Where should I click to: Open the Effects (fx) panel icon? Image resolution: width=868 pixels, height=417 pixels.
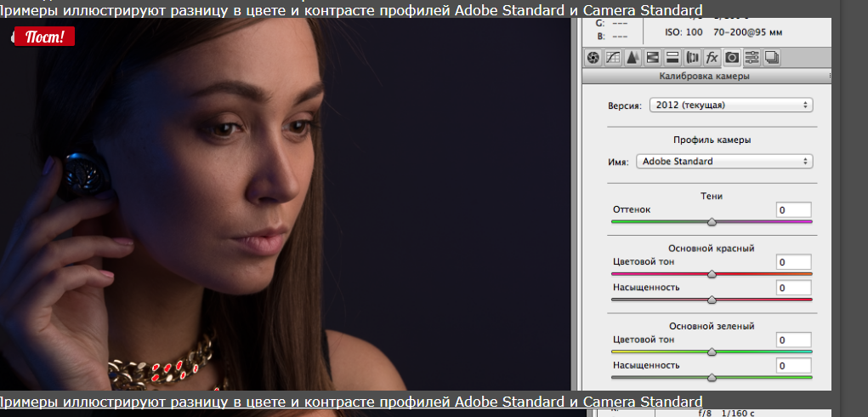click(712, 58)
